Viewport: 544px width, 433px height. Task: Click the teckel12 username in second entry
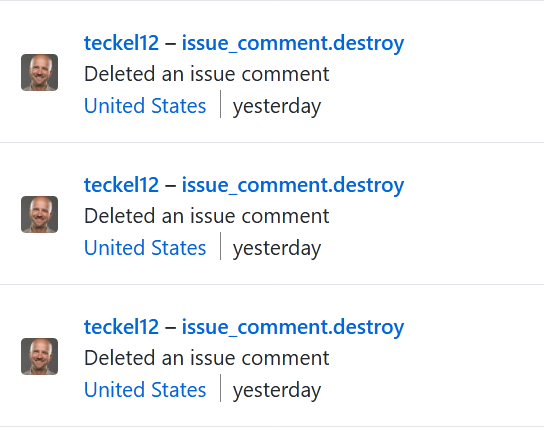[121, 185]
